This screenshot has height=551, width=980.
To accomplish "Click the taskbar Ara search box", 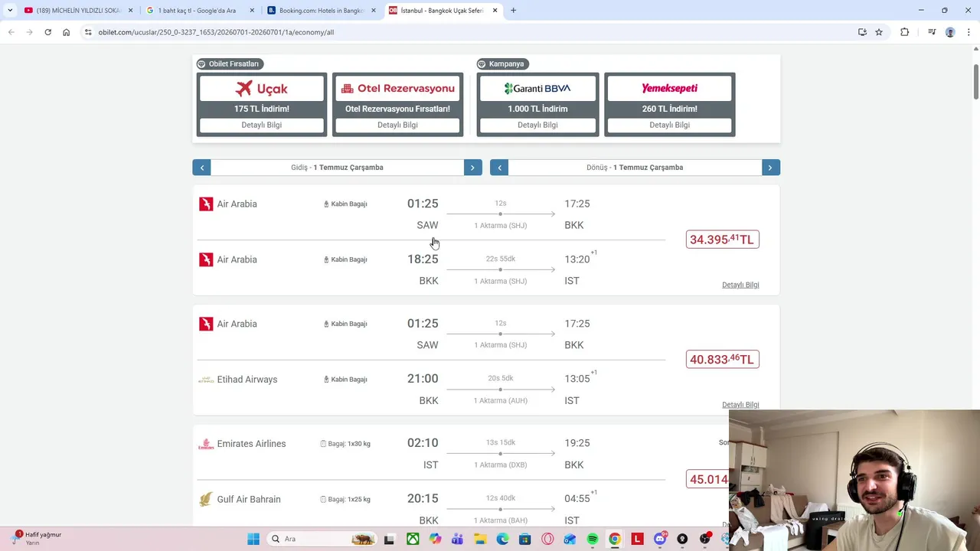I will pos(322,539).
